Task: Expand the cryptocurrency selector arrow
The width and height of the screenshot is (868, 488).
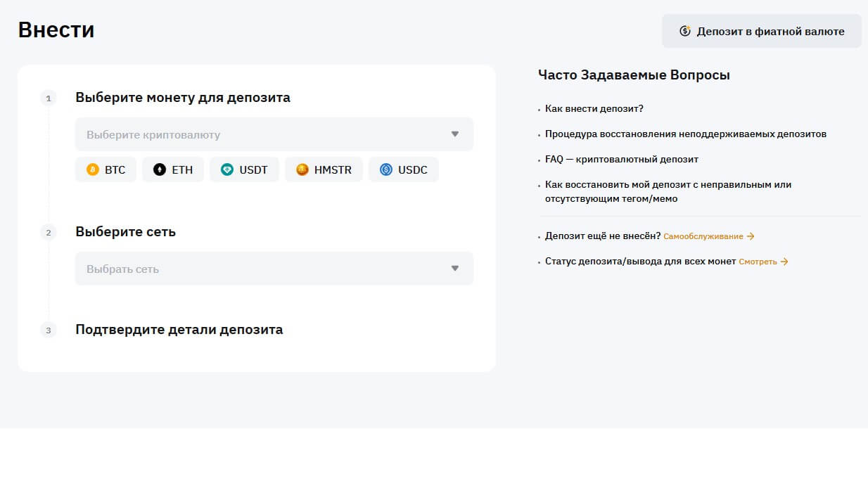Action: pyautogui.click(x=455, y=134)
